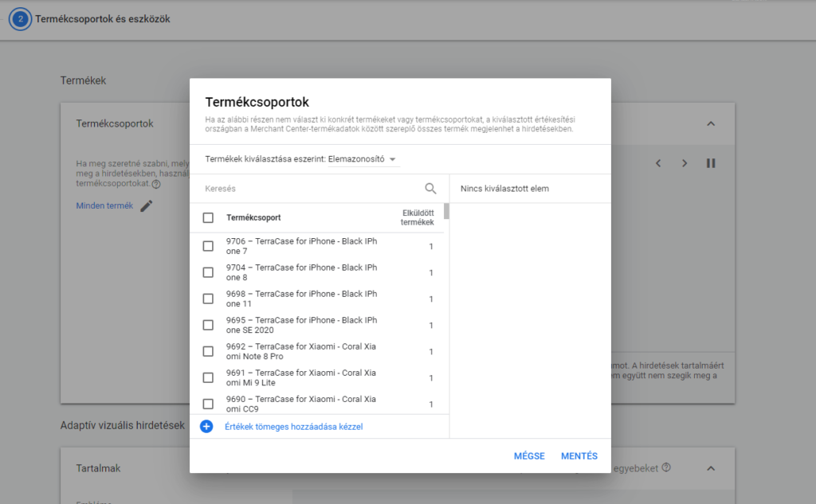Check the 9690 Xiaomi CC9 checkbox

208,404
